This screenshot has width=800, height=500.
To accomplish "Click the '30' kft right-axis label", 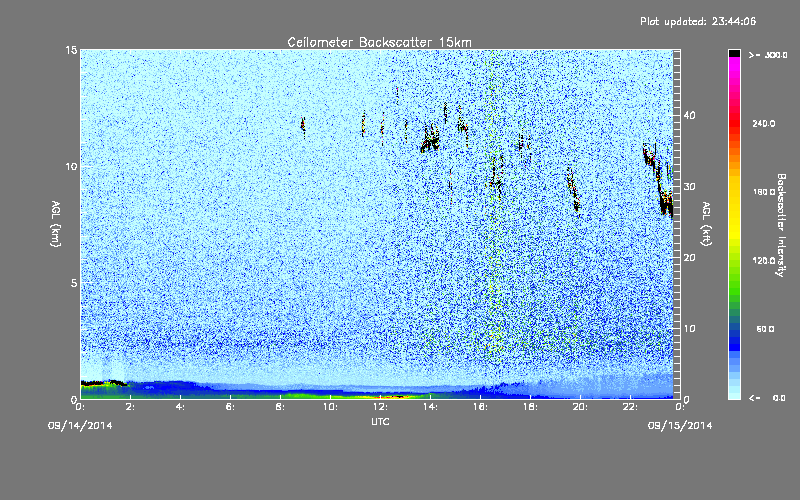I will pos(689,187).
